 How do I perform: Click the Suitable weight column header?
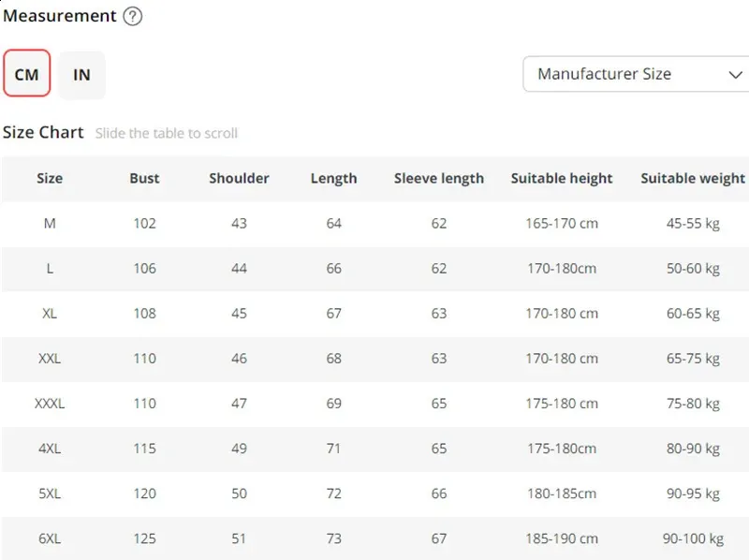693,178
